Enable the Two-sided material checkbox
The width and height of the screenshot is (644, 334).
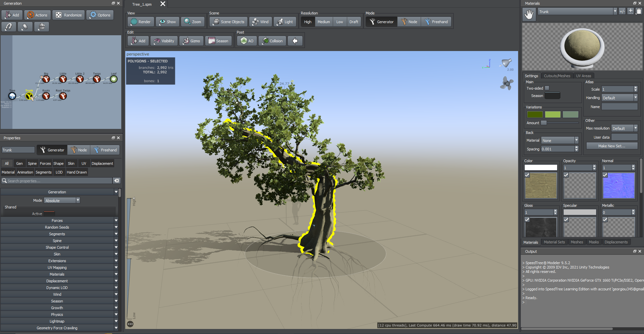tap(547, 88)
